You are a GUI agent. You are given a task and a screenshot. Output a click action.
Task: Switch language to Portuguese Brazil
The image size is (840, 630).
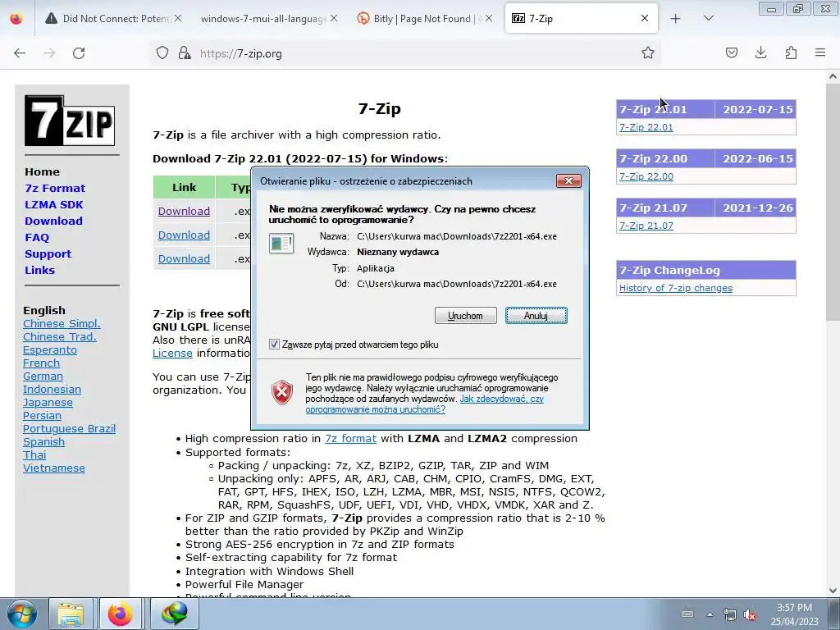click(x=69, y=428)
